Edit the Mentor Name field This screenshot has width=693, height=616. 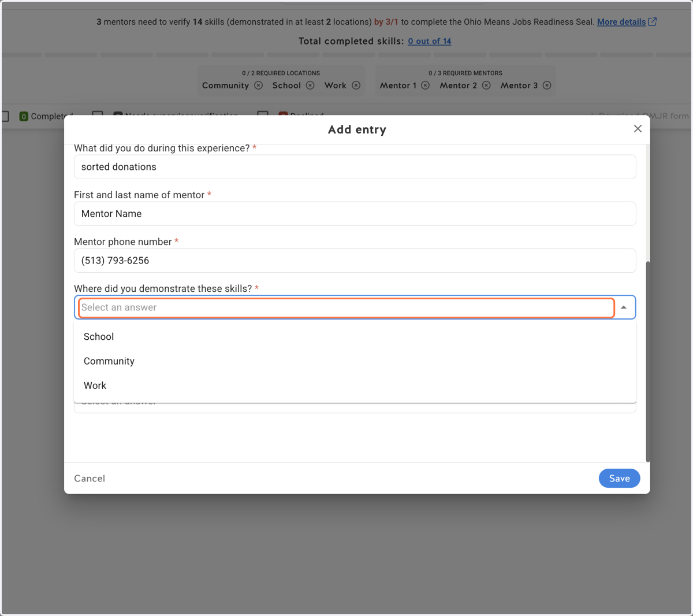(x=355, y=214)
